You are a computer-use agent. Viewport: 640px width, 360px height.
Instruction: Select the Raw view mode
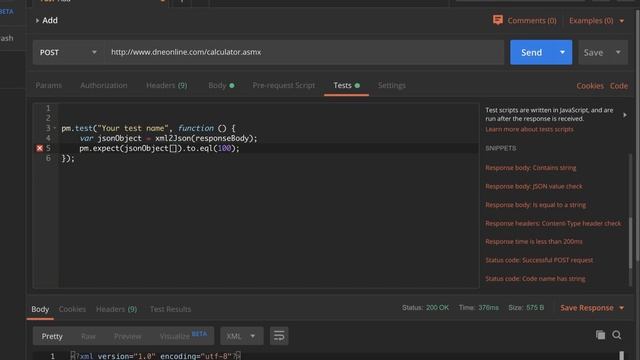click(x=88, y=336)
